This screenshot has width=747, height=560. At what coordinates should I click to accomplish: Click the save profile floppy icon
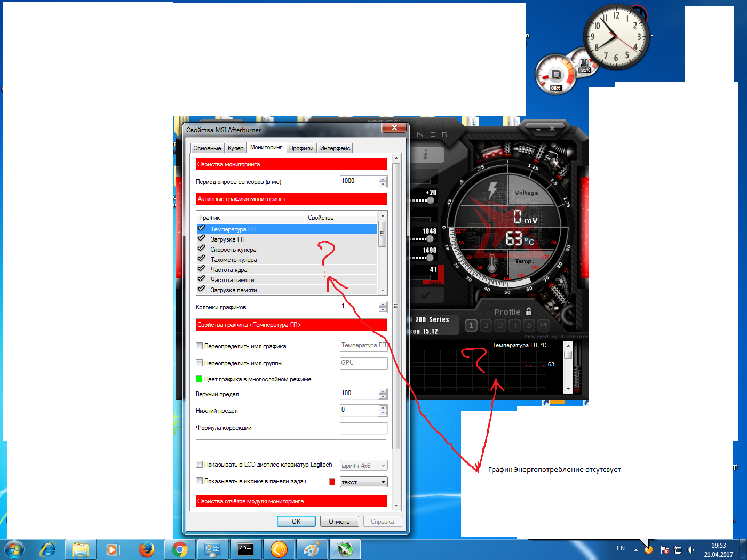pos(543,325)
